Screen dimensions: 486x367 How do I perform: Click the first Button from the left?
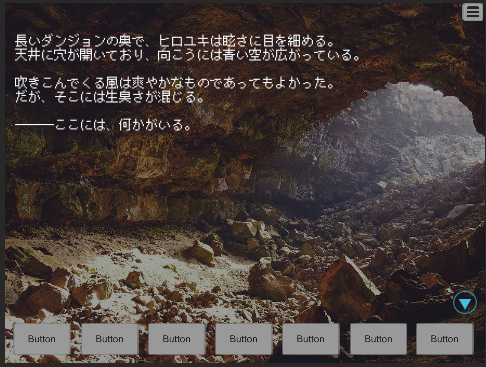[42, 339]
